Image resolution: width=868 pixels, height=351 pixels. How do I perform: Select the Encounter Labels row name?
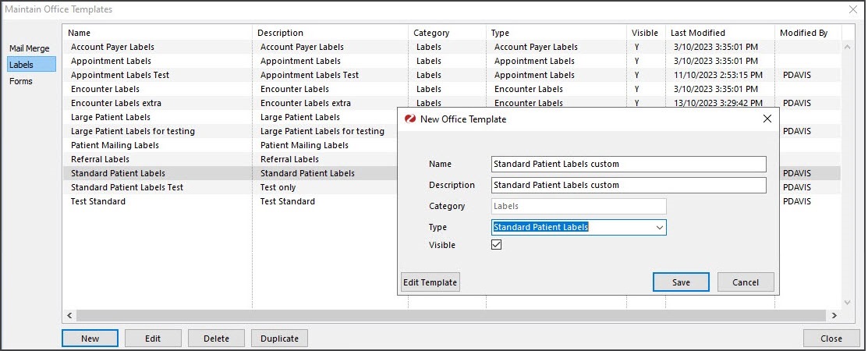pyautogui.click(x=105, y=89)
